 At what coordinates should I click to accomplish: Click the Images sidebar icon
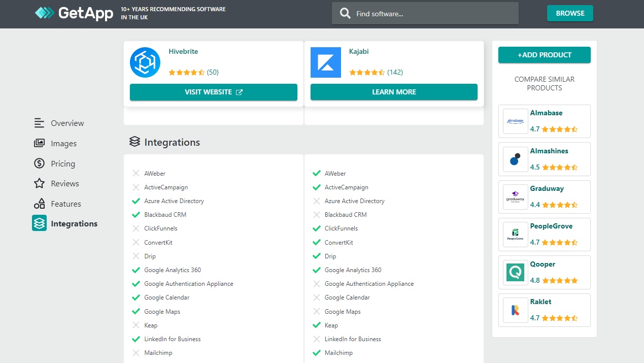click(x=39, y=143)
